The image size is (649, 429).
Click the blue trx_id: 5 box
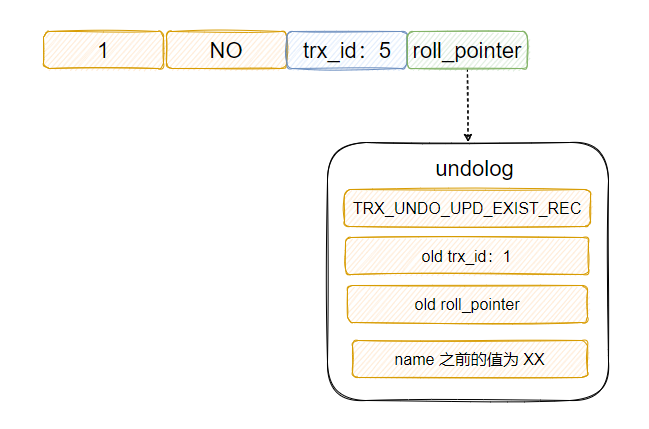click(x=346, y=50)
